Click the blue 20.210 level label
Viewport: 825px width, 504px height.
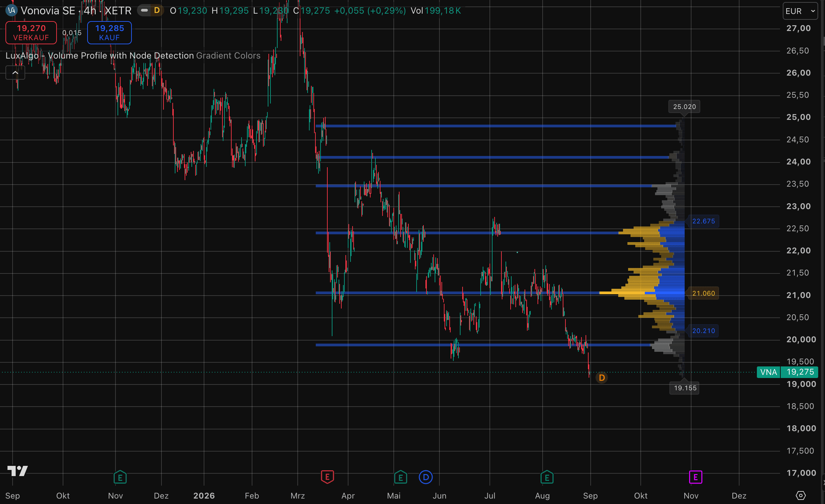coord(703,331)
